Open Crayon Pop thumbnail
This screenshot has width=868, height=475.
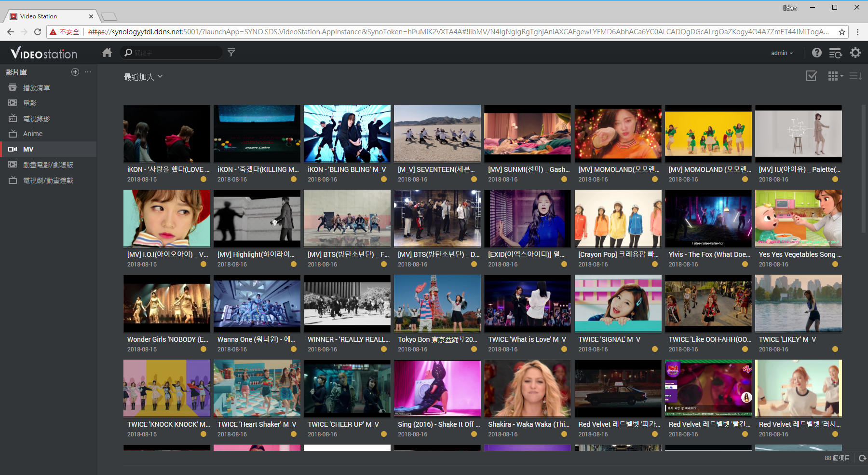[x=618, y=219]
